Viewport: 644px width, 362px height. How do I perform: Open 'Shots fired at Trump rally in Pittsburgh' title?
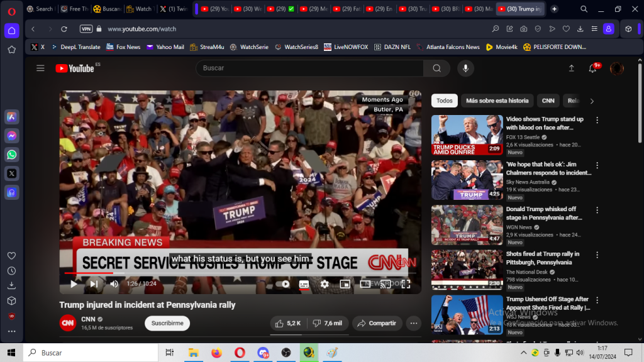click(x=543, y=258)
